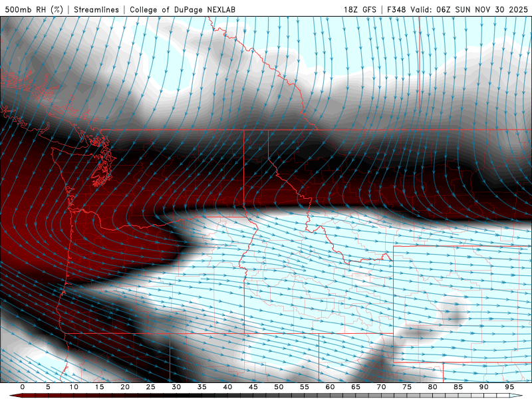This screenshot has width=532, height=399.
Task: Click the '55' label on the color scale
Action: (305, 387)
